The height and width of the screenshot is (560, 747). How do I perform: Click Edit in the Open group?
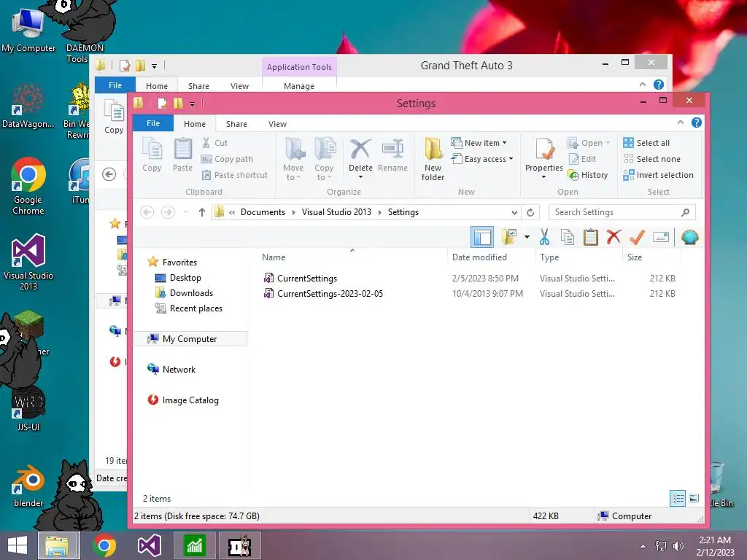click(x=582, y=159)
